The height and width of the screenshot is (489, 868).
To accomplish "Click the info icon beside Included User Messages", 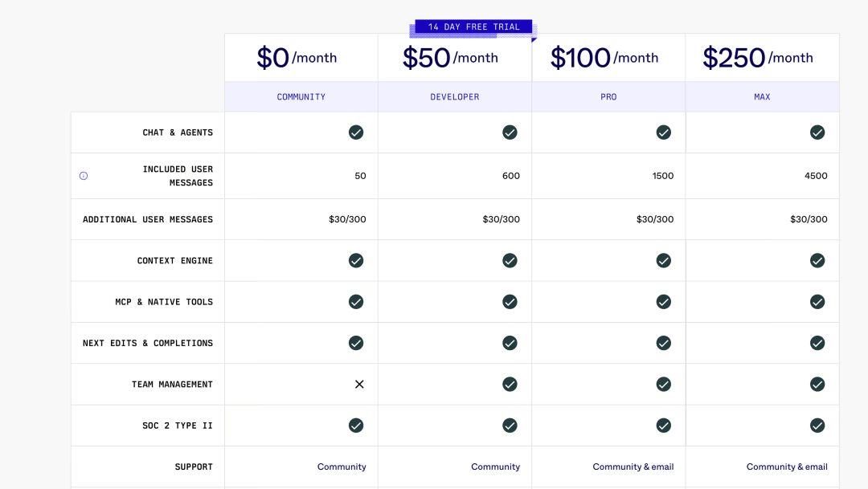I will (84, 176).
